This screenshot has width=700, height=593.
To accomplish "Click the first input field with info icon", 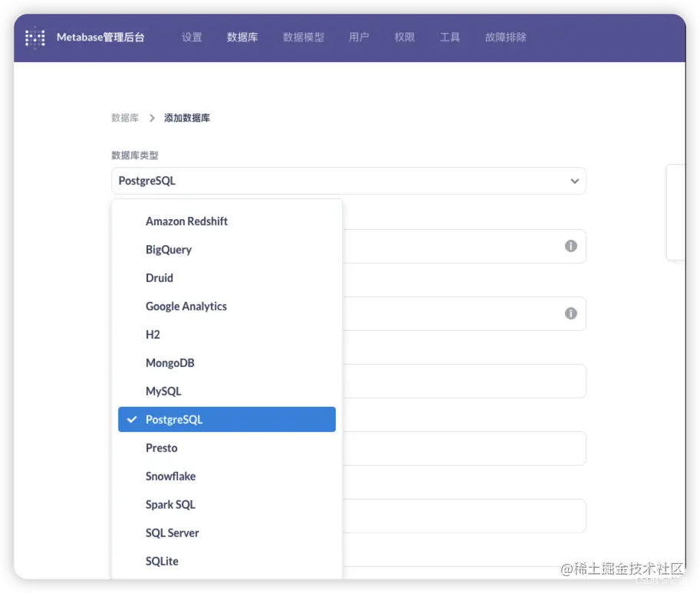I will (x=465, y=246).
